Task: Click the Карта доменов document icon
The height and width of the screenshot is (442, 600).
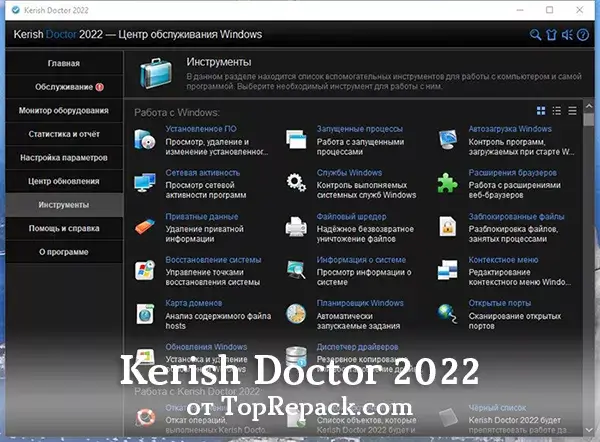Action: click(145, 314)
